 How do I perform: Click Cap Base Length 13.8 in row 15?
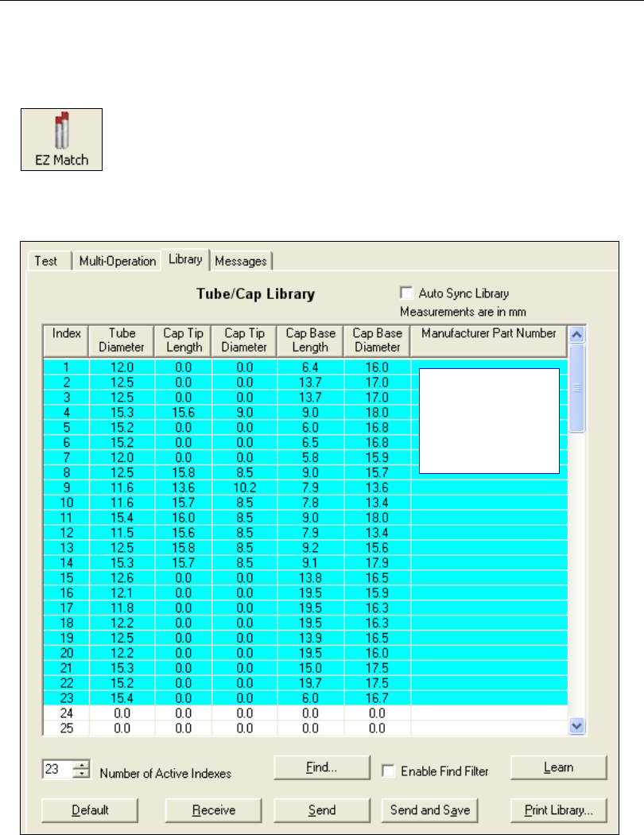pos(310,578)
